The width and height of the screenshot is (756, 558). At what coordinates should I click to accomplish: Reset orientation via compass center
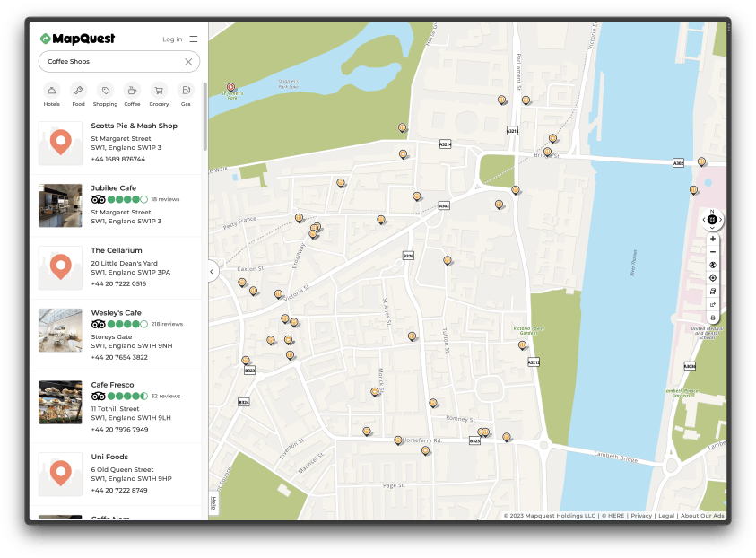712,220
